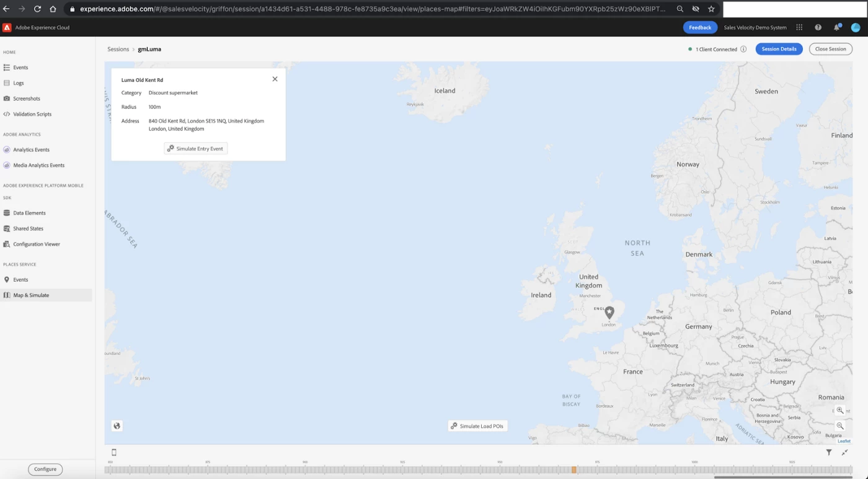Click the globe icon on the map
868x479 pixels.
click(117, 426)
